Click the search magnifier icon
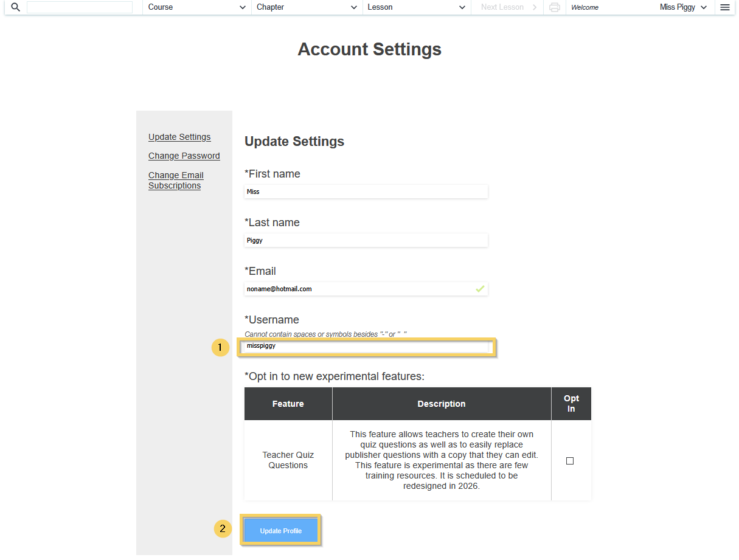 15,7
